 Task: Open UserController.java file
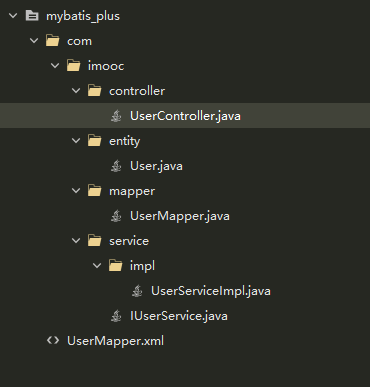(x=185, y=116)
